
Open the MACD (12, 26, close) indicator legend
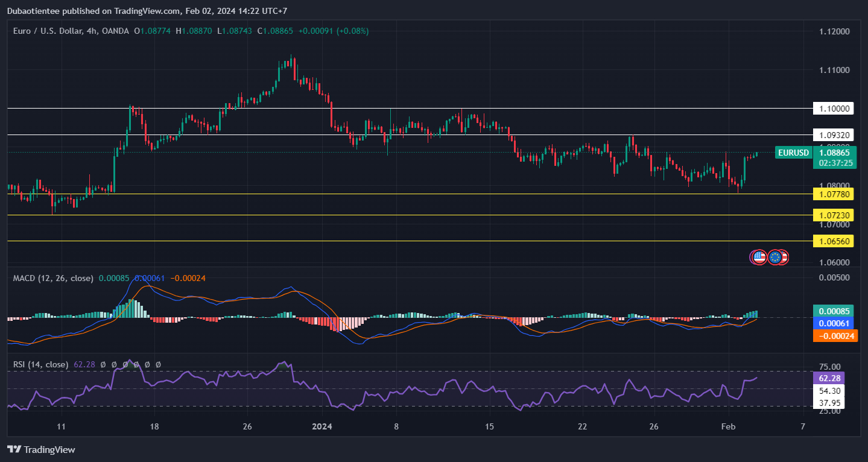click(x=54, y=278)
